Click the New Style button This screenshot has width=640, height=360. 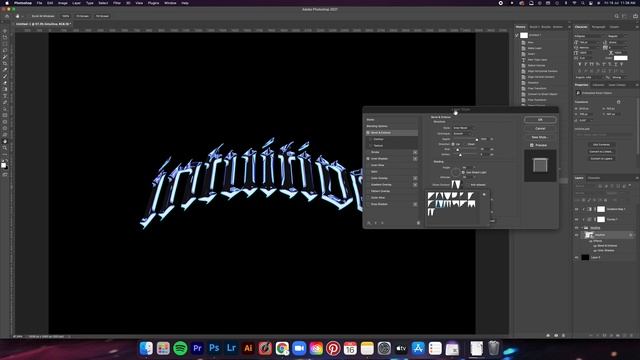540,137
